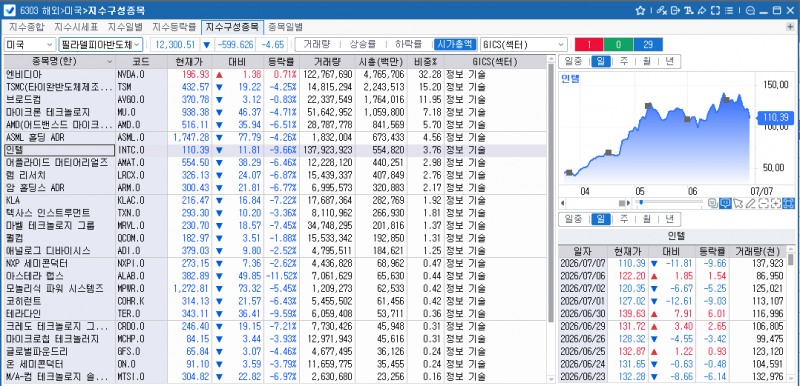This screenshot has width=800, height=386.
Task: Select the ASML 홀딩 ADR row
Action: pos(276,138)
